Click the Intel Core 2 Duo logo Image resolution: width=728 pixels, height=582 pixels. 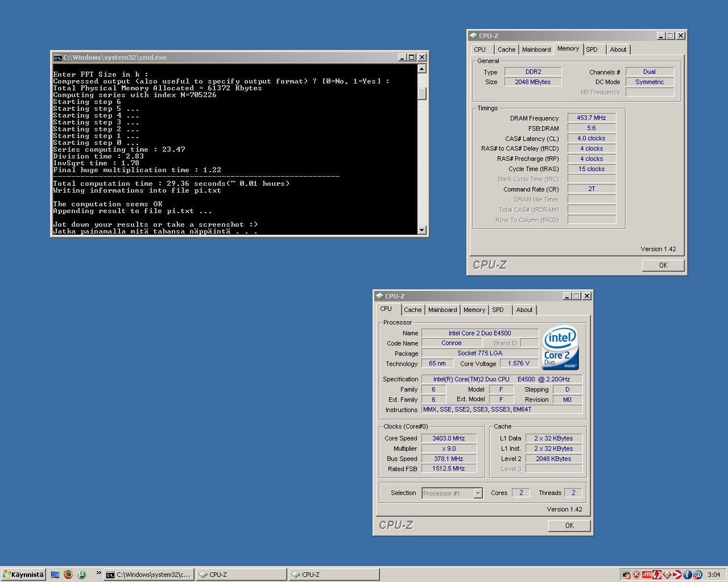click(x=560, y=347)
